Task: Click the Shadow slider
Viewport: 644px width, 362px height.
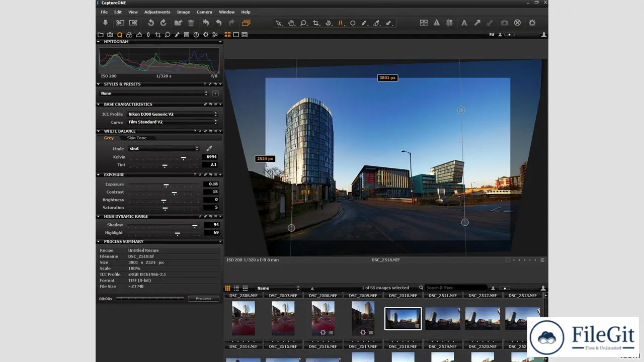Action: [x=164, y=225]
